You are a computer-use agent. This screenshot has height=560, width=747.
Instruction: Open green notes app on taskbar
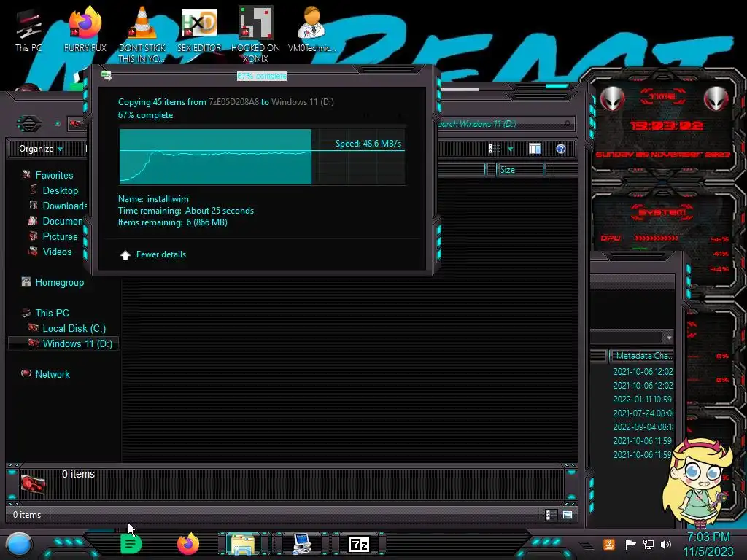point(131,544)
